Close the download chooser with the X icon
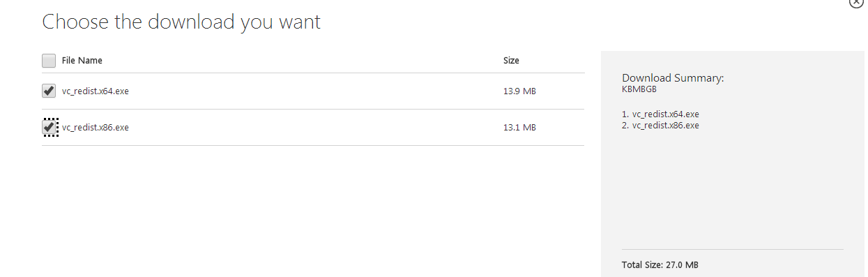 tap(856, 3)
